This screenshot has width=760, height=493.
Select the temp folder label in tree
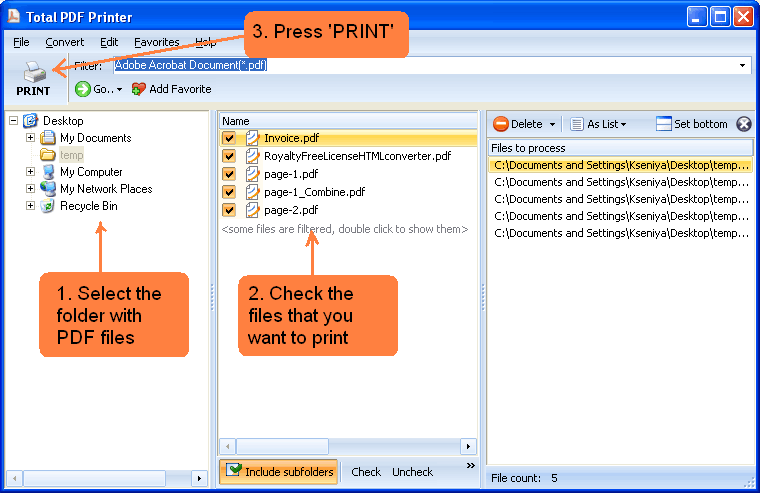[71, 155]
